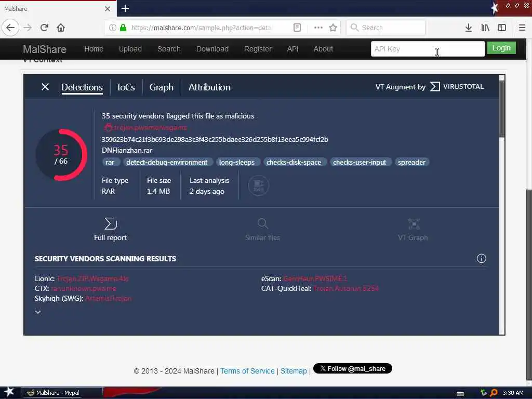532x399 pixels.
Task: Select the checks-user-input tag
Action: (360, 162)
